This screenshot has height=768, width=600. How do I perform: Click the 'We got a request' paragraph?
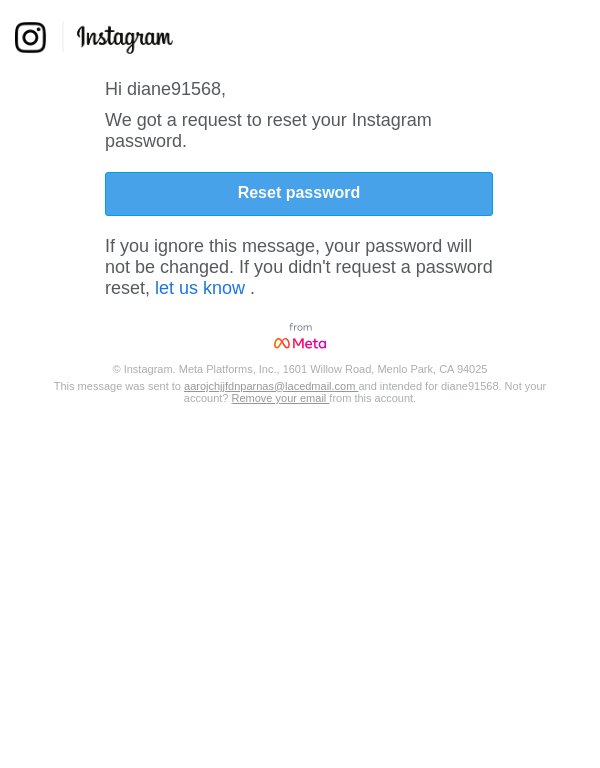point(268,130)
